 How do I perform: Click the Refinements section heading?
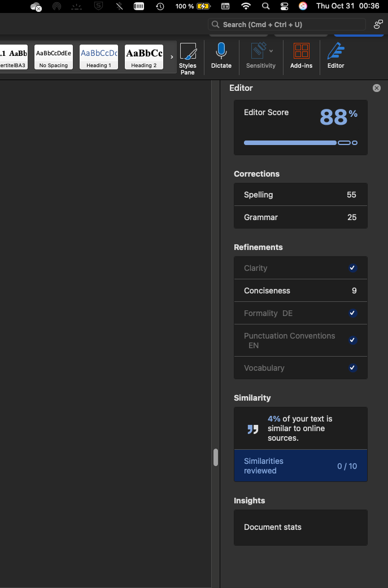(258, 247)
